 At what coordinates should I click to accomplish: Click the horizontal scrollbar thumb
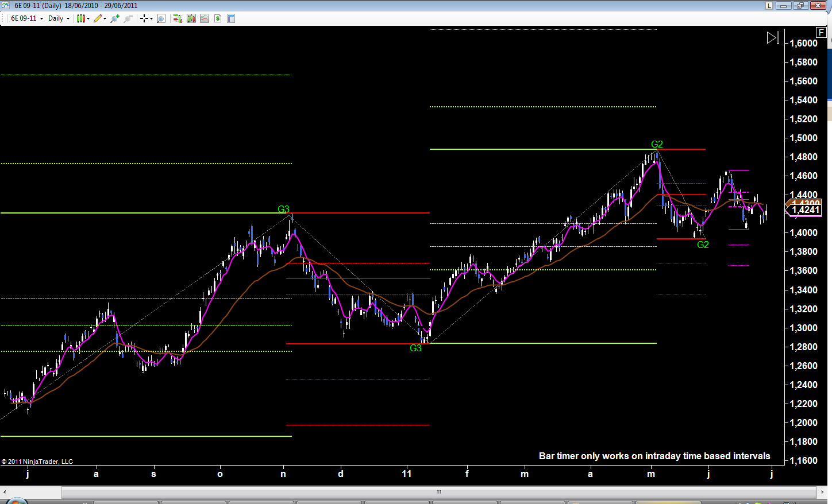[438, 492]
